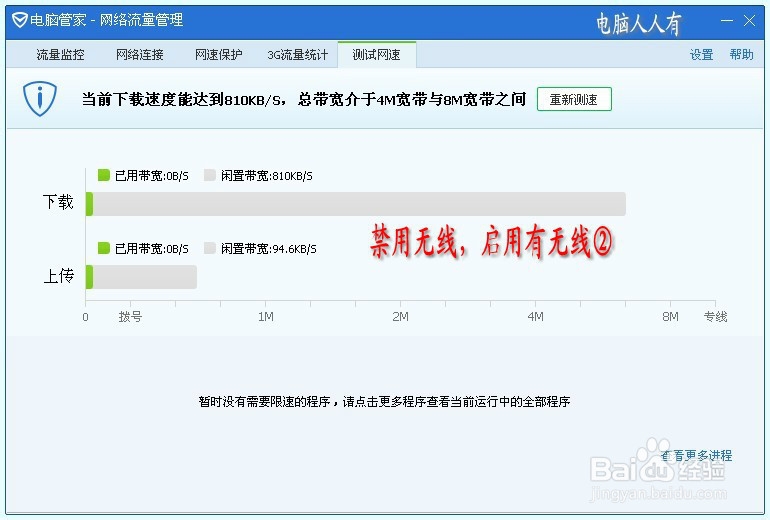The image size is (770, 520).
Task: Click the 拨号 axis label
Action: coord(130,317)
